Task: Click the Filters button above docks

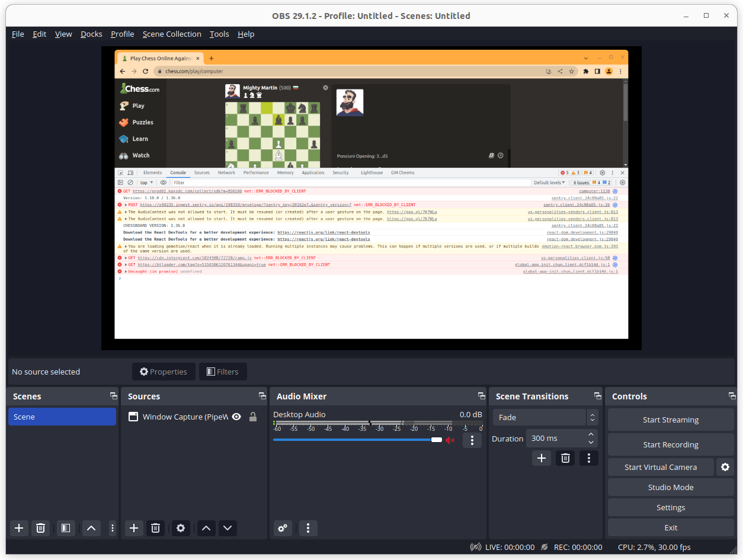Action: coord(223,372)
